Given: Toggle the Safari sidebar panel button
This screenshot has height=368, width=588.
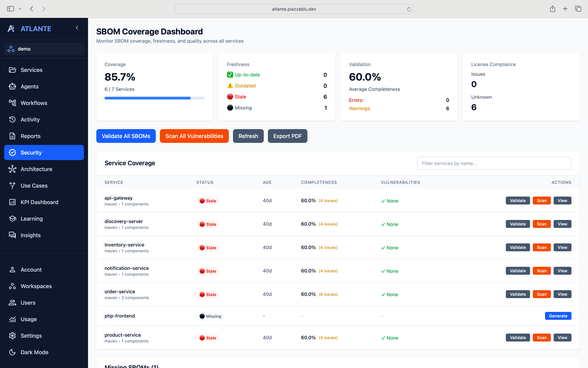Looking at the screenshot, I should pyautogui.click(x=10, y=9).
